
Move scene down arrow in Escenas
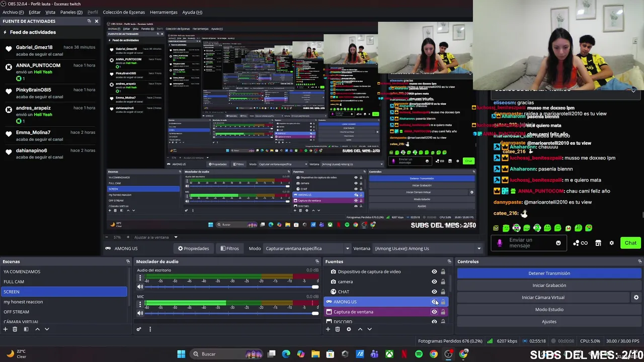coord(47,329)
